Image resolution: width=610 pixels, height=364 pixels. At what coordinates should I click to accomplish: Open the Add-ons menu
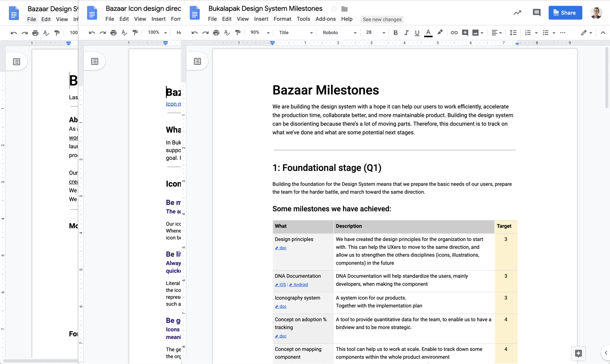[x=325, y=19]
